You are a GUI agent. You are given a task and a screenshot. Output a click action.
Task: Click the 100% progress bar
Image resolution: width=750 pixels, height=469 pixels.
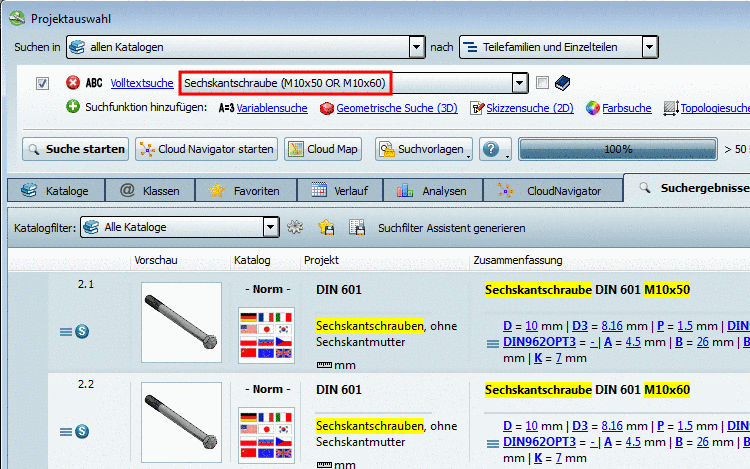click(618, 149)
